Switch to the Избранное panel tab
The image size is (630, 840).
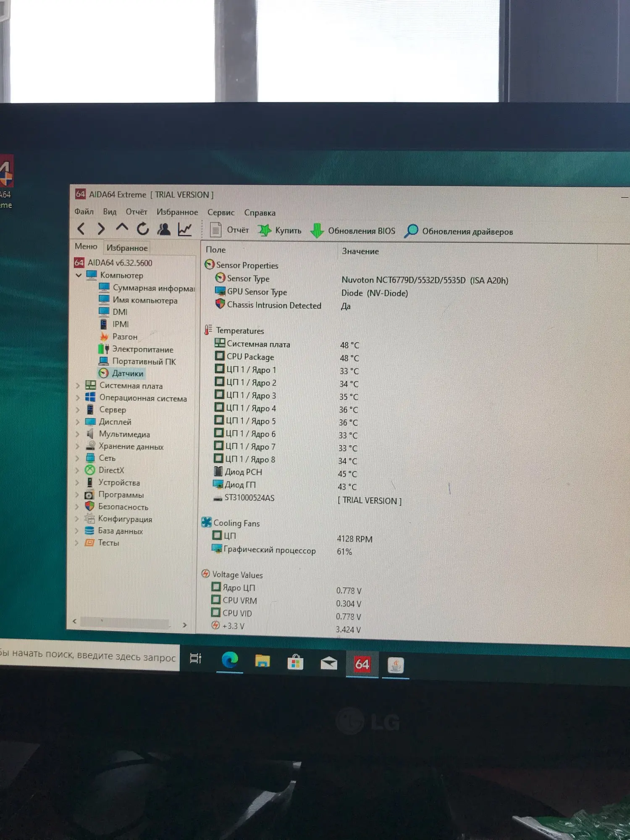pyautogui.click(x=127, y=248)
